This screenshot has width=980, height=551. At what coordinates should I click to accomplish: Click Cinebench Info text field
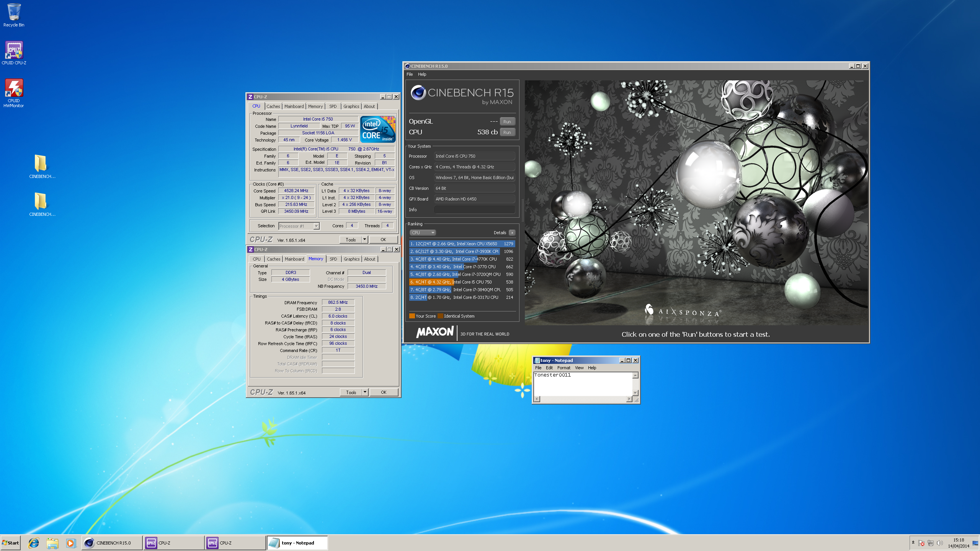point(474,210)
